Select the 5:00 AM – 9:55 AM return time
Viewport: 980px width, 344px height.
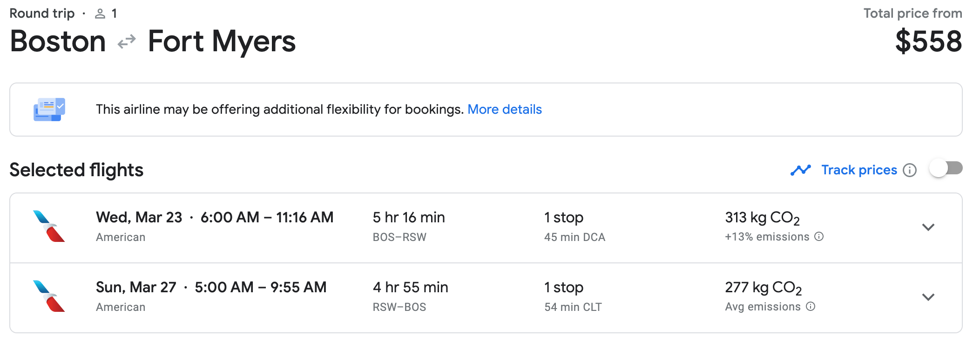point(260,288)
